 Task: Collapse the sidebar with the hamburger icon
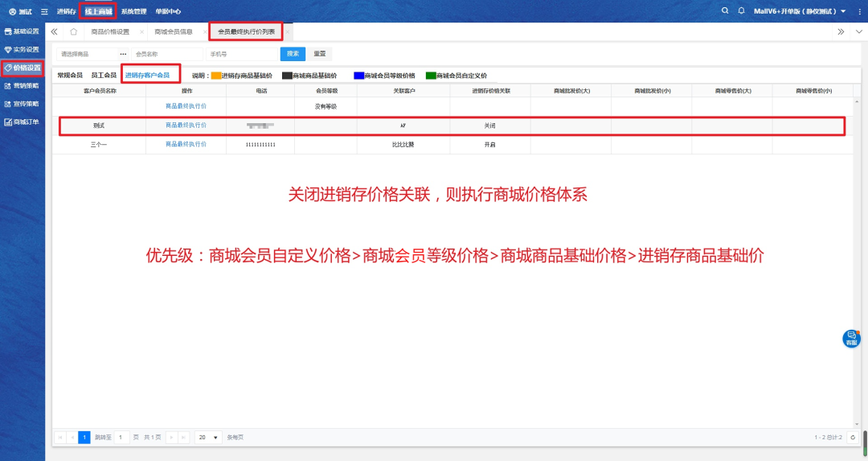tap(44, 11)
